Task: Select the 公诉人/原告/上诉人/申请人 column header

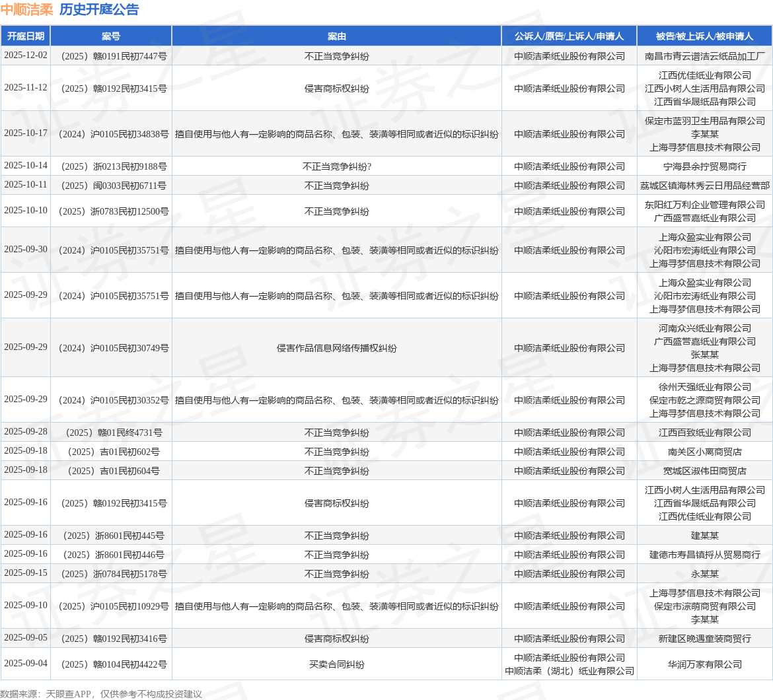Action: pos(570,36)
